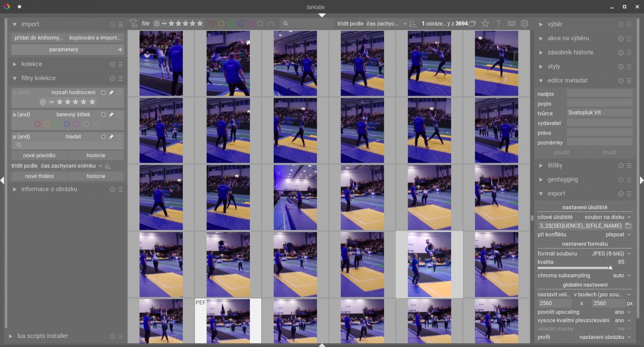Screen dimensions: 644x347
Task: Open presets menu of výběr panel
Action: pyautogui.click(x=629, y=25)
